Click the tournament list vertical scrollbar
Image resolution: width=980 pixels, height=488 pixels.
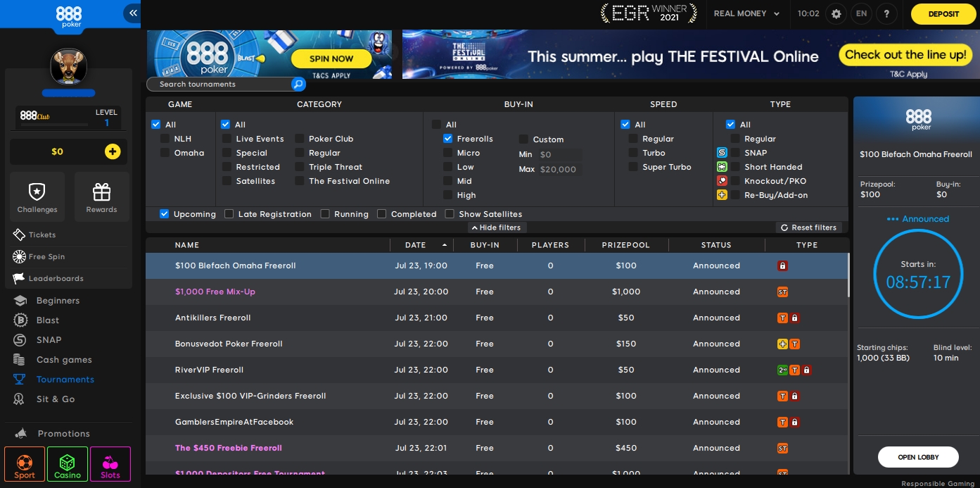(848, 275)
